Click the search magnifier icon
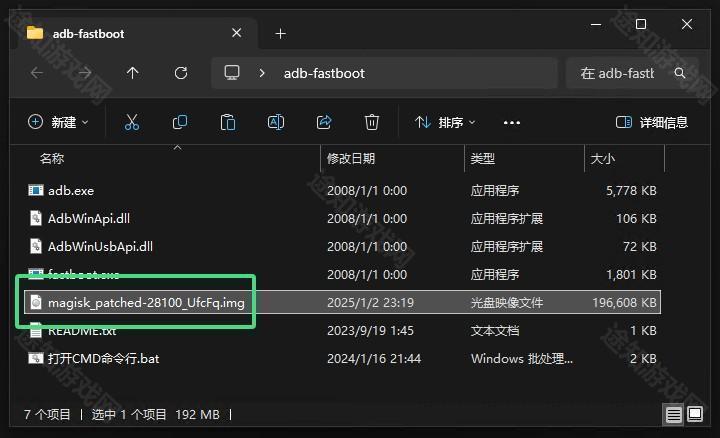 point(680,73)
